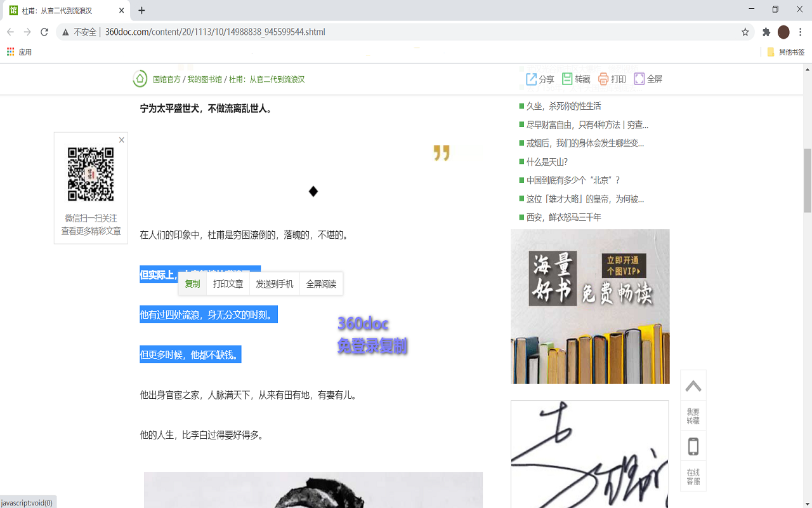
Task: Open article 尽早财富自由，只有4种方法
Action: point(587,124)
